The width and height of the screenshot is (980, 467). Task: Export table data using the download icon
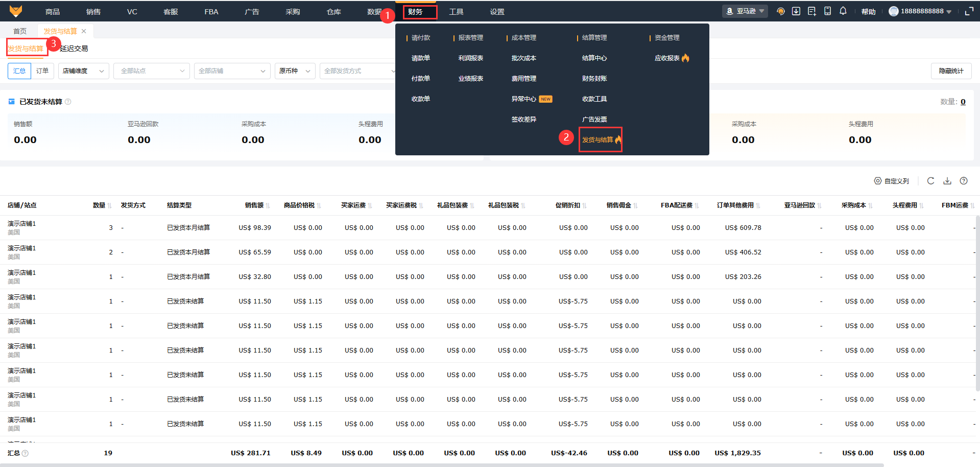point(947,181)
